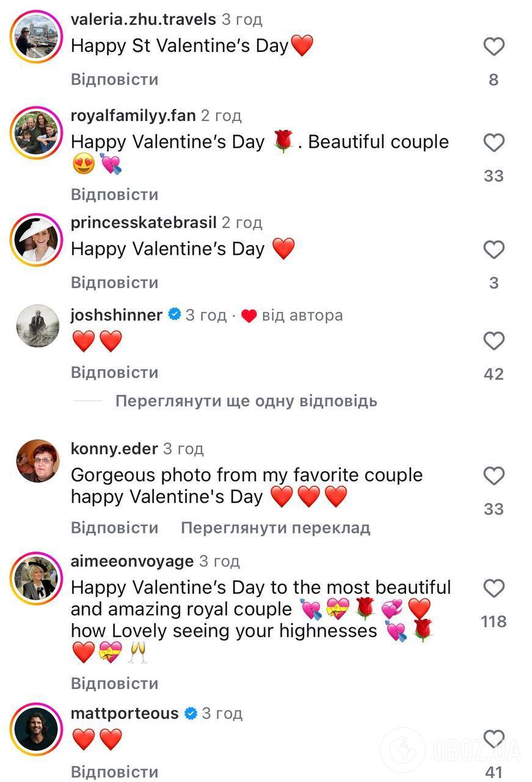Expand 'Переглянути ще одну відповідь' replies

click(x=246, y=401)
